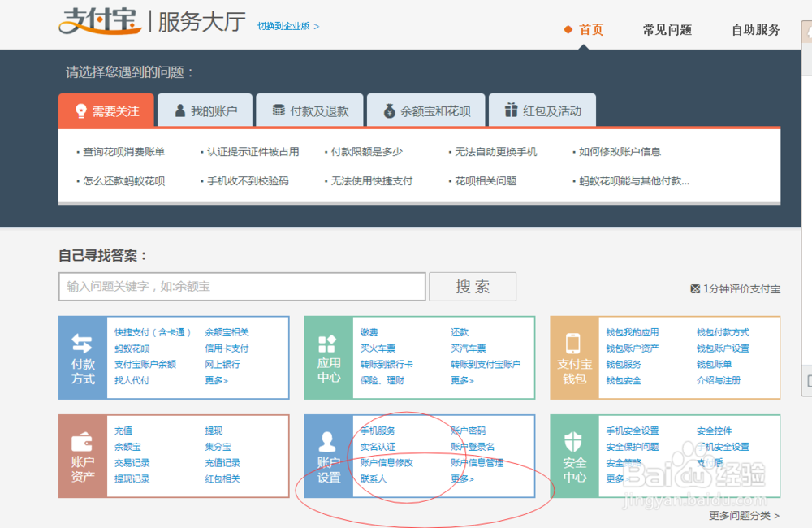The width and height of the screenshot is (812, 528).
Task: Click the 搜索 button
Action: (473, 287)
